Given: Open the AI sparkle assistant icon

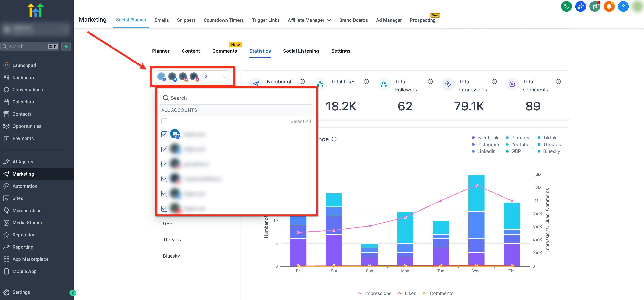Looking at the screenshot, I should 580,6.
